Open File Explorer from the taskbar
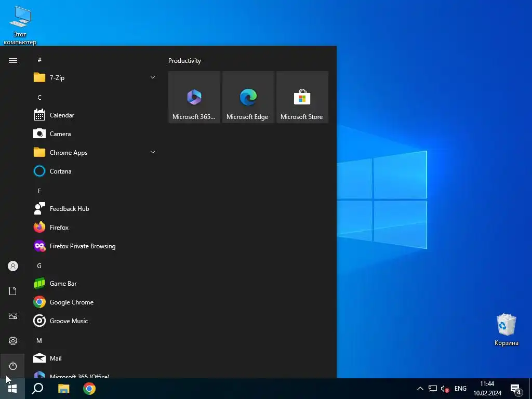 click(x=63, y=389)
